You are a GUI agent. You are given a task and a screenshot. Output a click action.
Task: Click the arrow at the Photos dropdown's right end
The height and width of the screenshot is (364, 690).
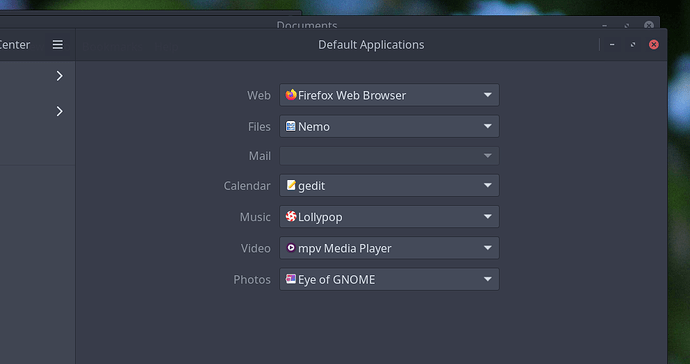pyautogui.click(x=488, y=279)
